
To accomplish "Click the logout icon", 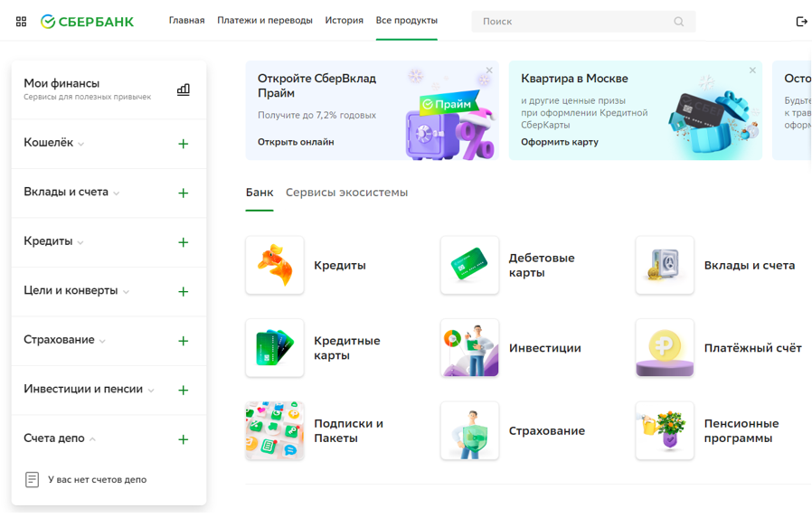I will click(801, 21).
